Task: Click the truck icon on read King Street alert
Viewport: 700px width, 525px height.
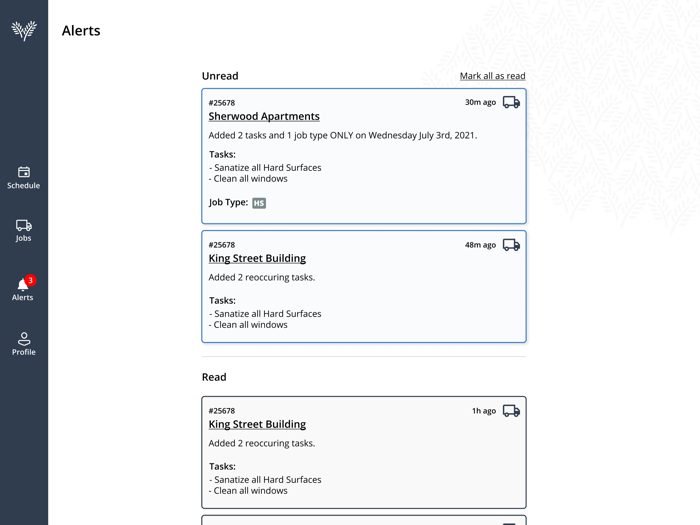Action: click(x=511, y=410)
